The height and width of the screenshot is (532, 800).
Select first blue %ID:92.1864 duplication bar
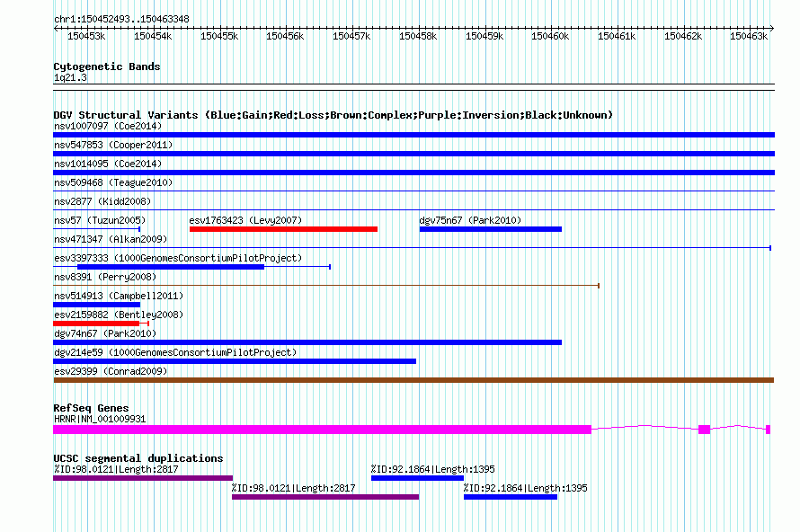[417, 478]
